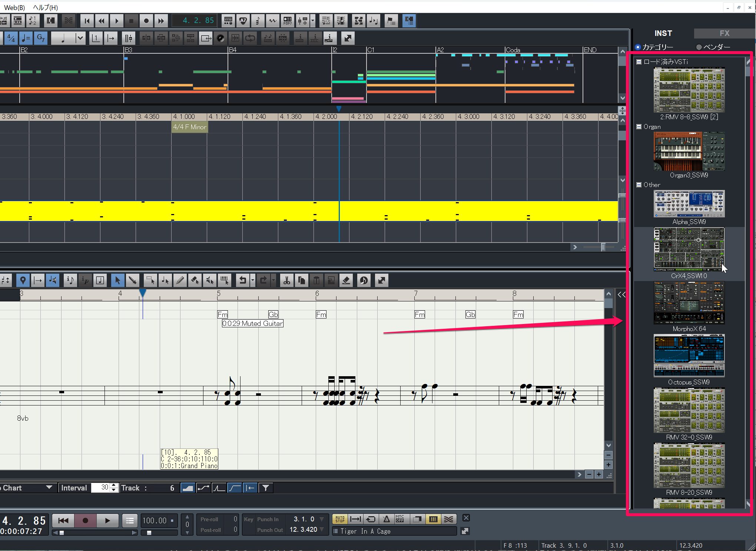
Task: Click the undo arrow icon
Action: tap(243, 280)
